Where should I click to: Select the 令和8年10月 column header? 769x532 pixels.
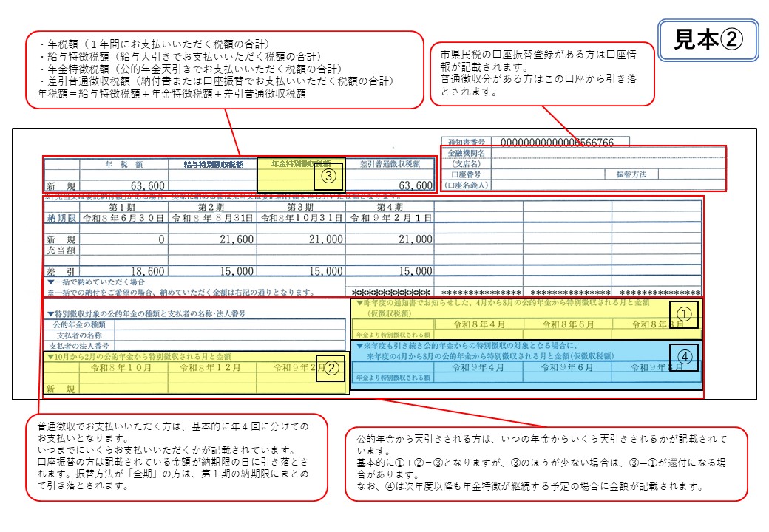click(x=121, y=367)
